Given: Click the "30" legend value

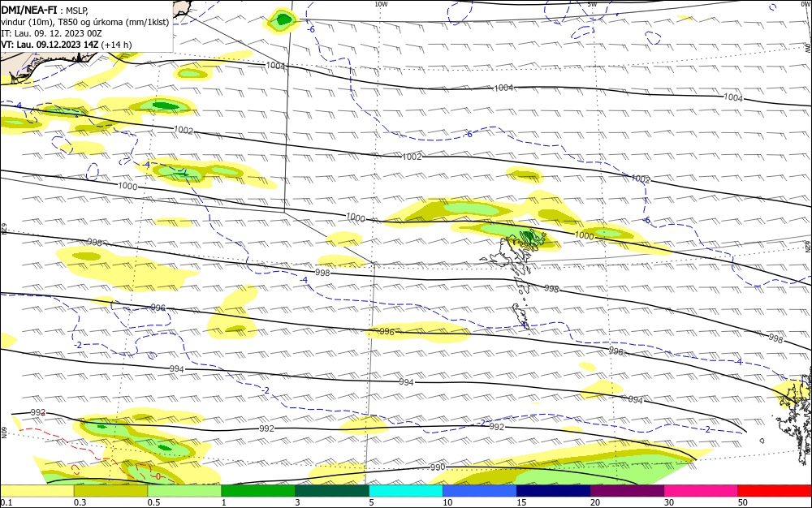Looking at the screenshot, I should [669, 502].
